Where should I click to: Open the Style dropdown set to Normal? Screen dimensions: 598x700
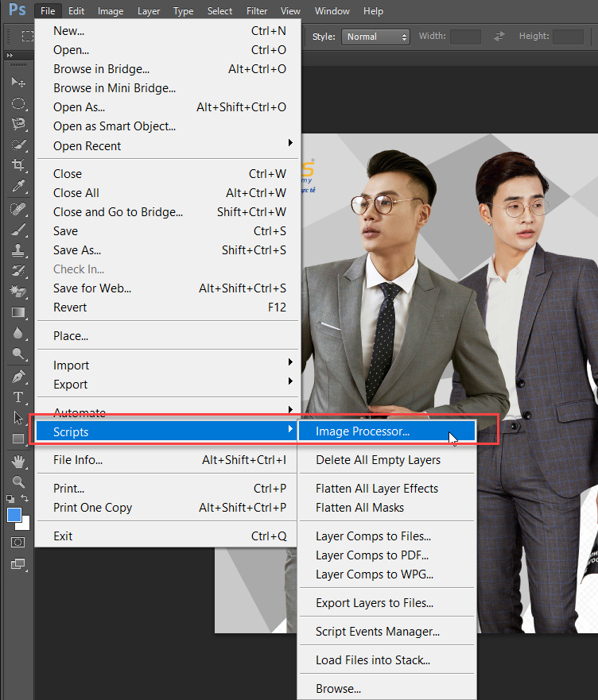(x=375, y=37)
